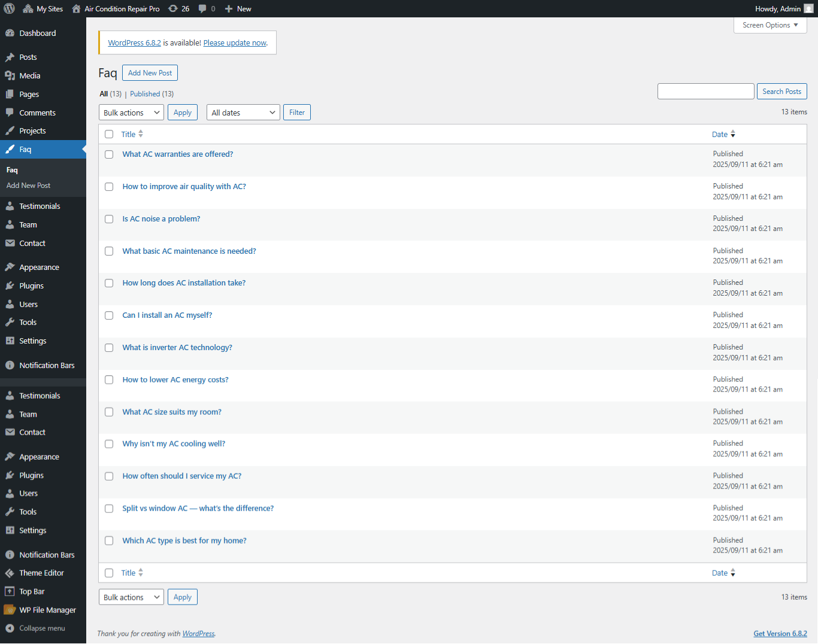The height and width of the screenshot is (644, 818).
Task: Open Add New Post submenu item under Faq
Action: (x=28, y=186)
